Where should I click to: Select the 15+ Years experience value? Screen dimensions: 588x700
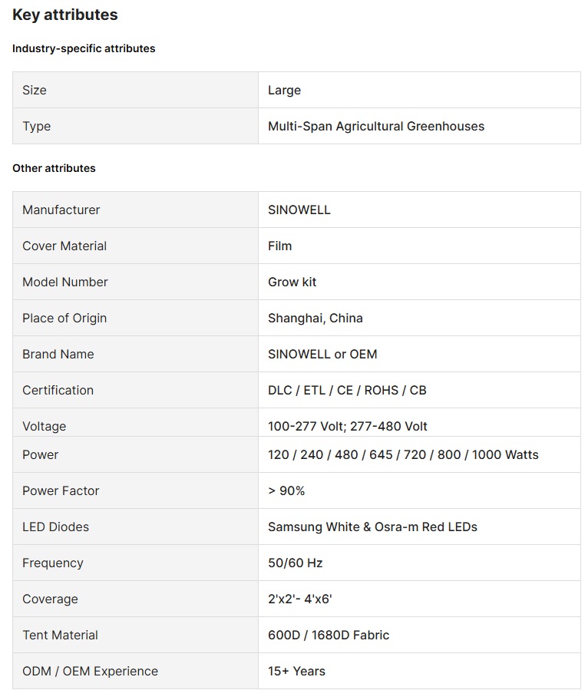click(296, 671)
